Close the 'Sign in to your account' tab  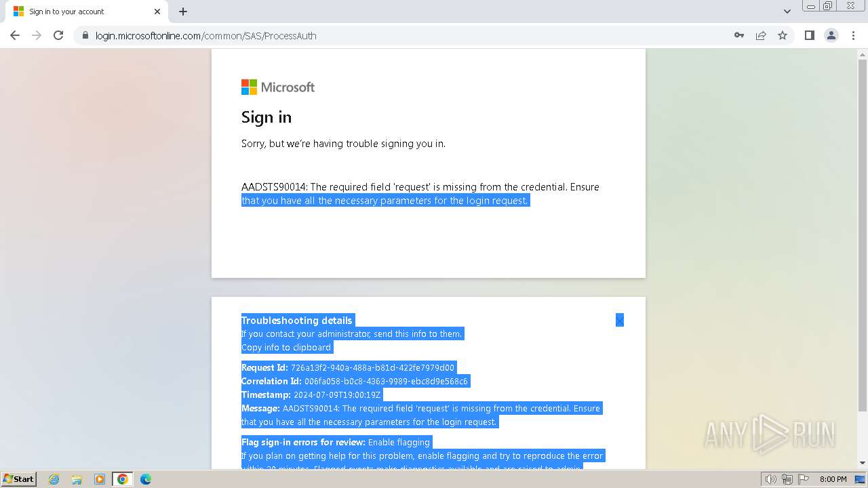(x=157, y=12)
